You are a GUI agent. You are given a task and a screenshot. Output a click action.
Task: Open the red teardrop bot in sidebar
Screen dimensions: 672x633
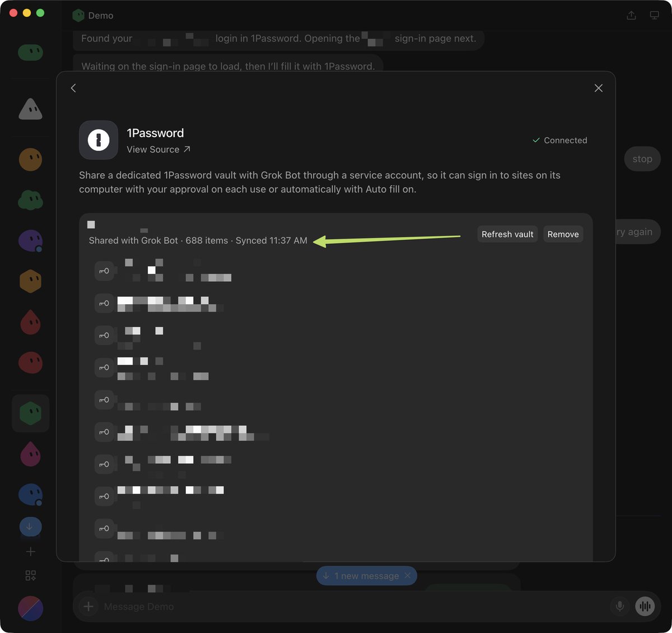[30, 322]
